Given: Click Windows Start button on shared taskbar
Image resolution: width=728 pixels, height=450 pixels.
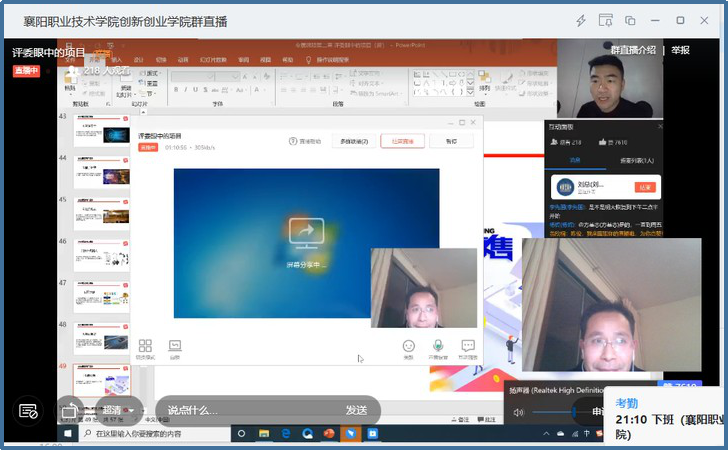Looking at the screenshot, I should [x=68, y=433].
